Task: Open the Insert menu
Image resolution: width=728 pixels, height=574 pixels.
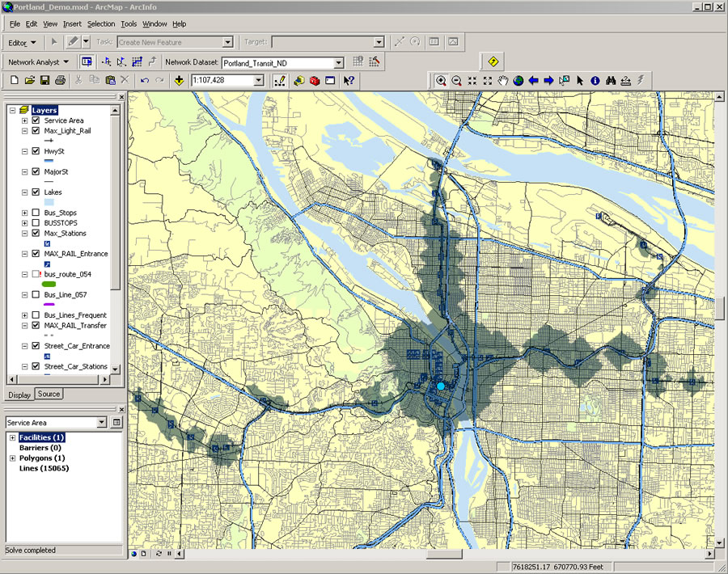Action: click(x=72, y=23)
